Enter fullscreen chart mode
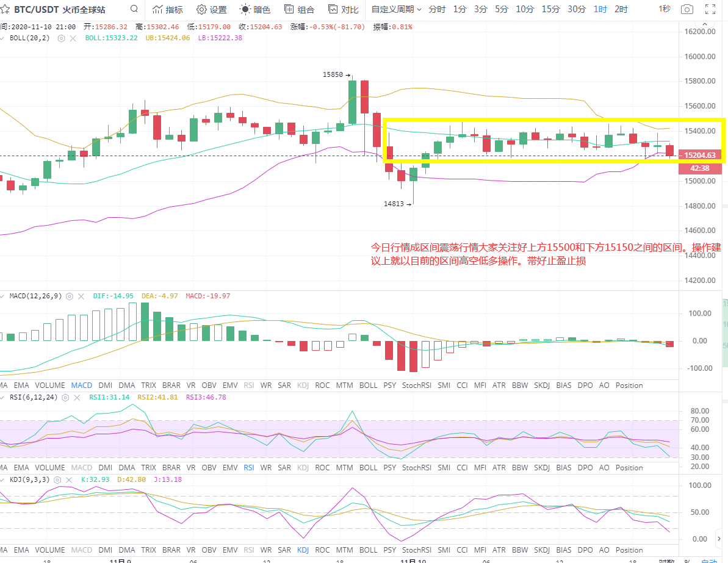The width and height of the screenshot is (728, 563). point(710,10)
